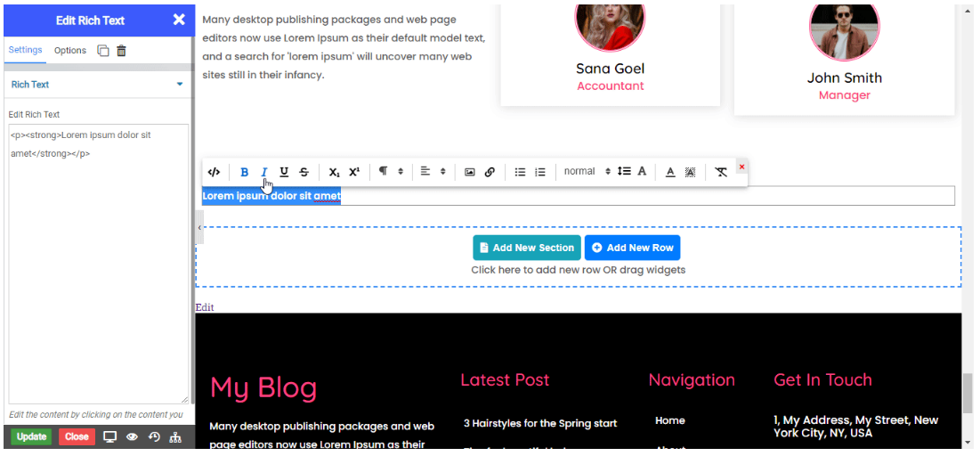Open the text color picker
The height and width of the screenshot is (456, 980).
[670, 172]
